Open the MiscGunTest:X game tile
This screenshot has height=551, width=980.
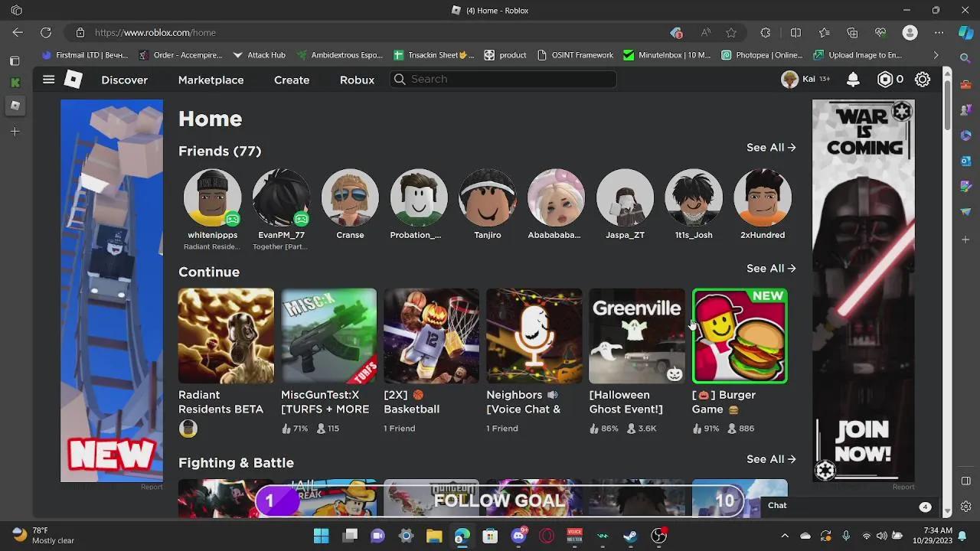(x=328, y=336)
